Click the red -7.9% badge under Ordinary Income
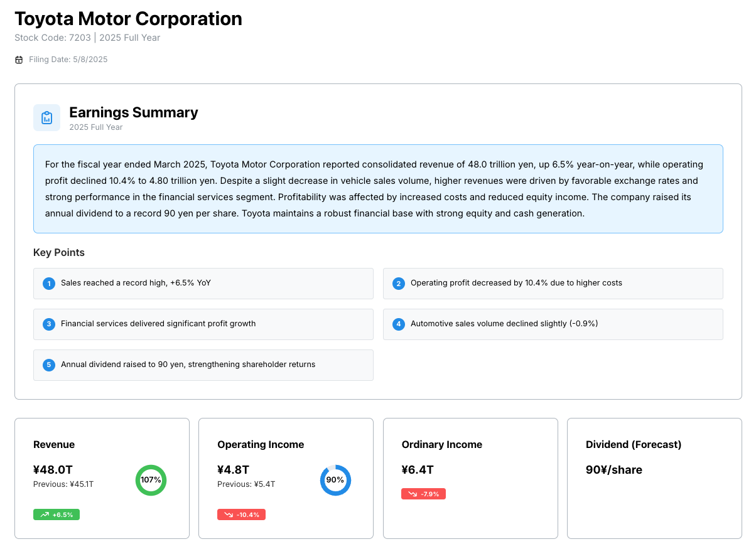 424,494
